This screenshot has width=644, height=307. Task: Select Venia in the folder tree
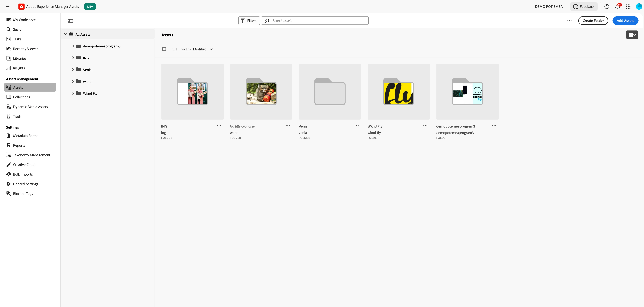click(x=87, y=70)
